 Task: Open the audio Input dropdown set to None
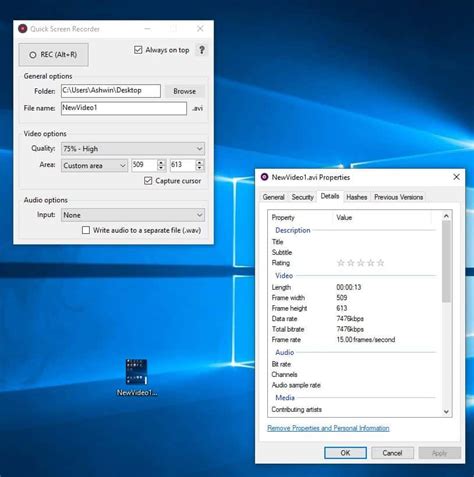[133, 215]
